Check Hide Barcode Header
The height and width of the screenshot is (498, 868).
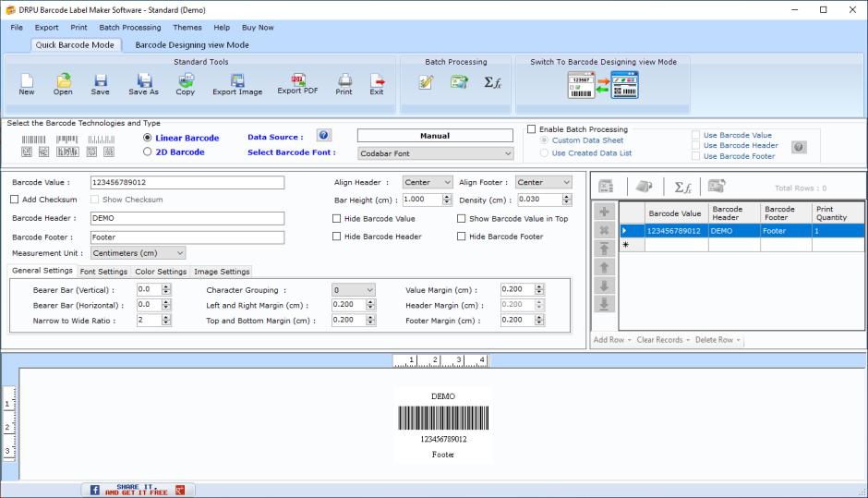[336, 237]
